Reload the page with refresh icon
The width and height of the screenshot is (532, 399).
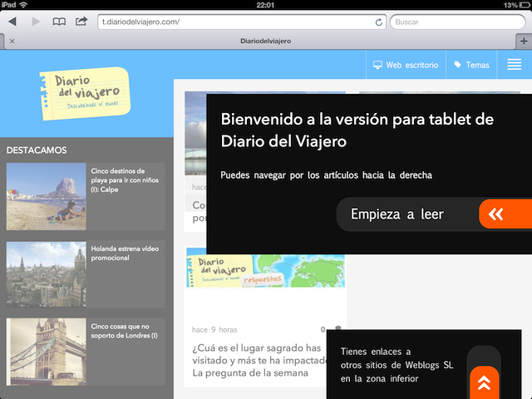pos(379,22)
